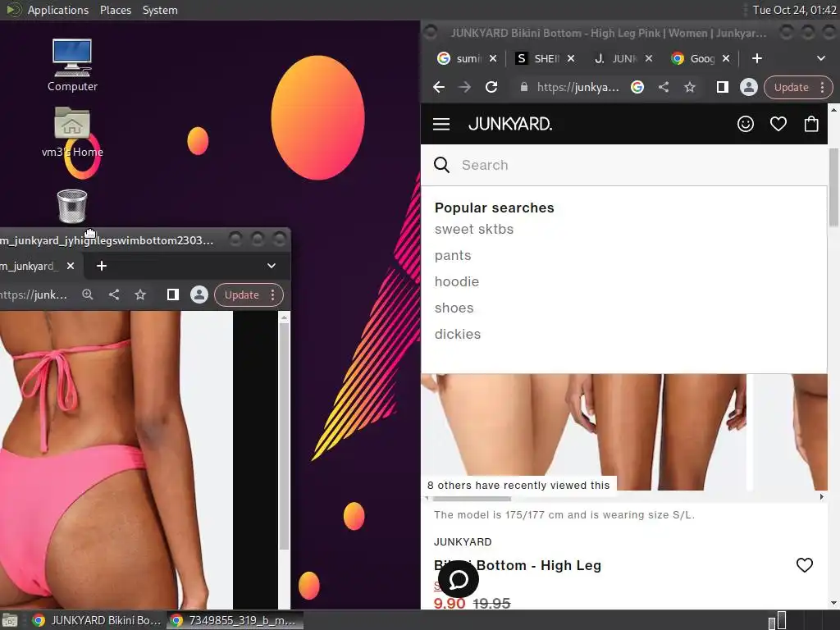Open the shopping bag icon
Screen dimensions: 840x630
(x=811, y=125)
